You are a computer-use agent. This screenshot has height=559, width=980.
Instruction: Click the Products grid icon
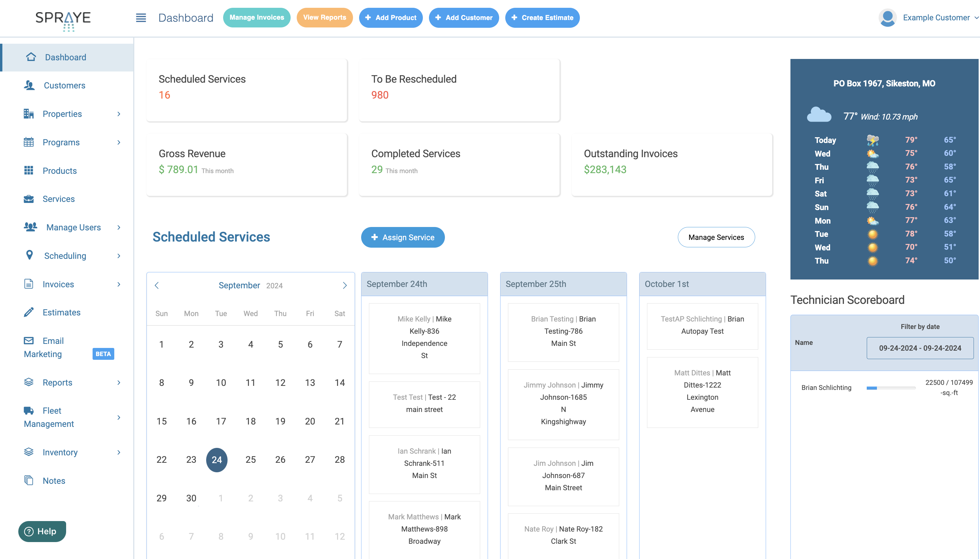[x=29, y=170]
